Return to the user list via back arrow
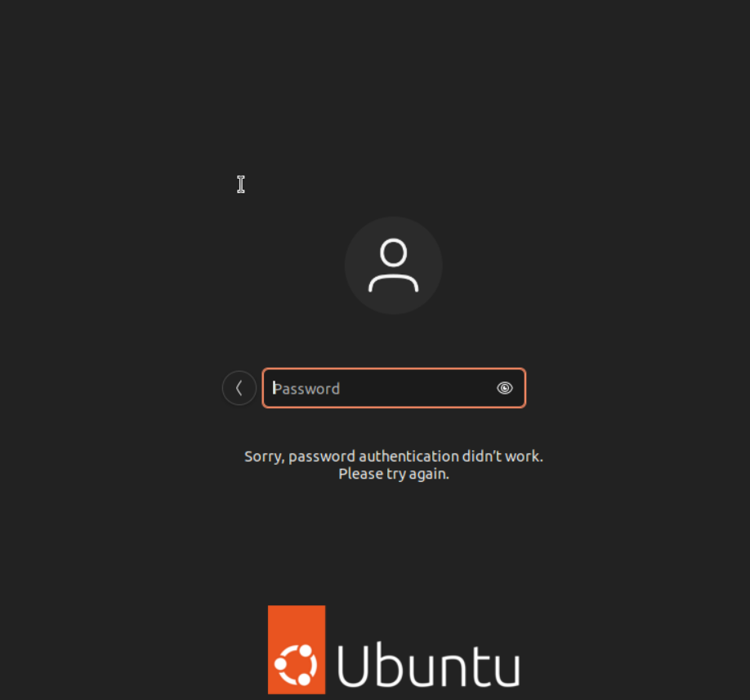This screenshot has height=700, width=750. (x=239, y=388)
